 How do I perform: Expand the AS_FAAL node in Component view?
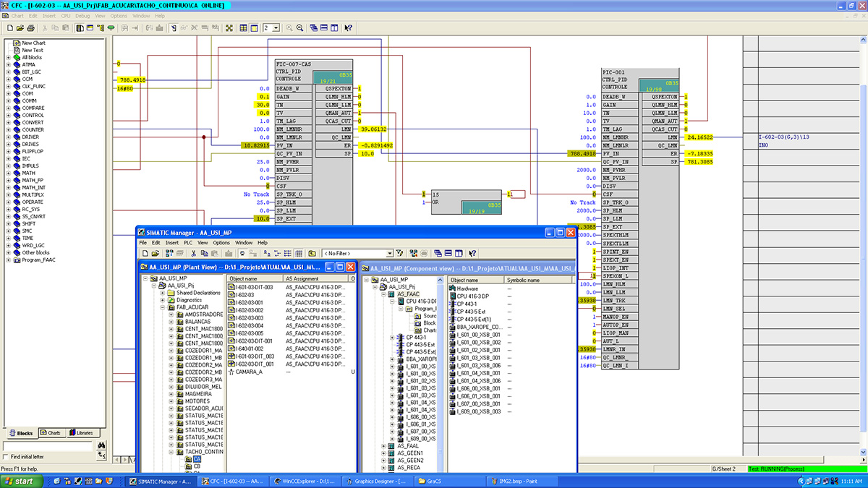coord(383,446)
